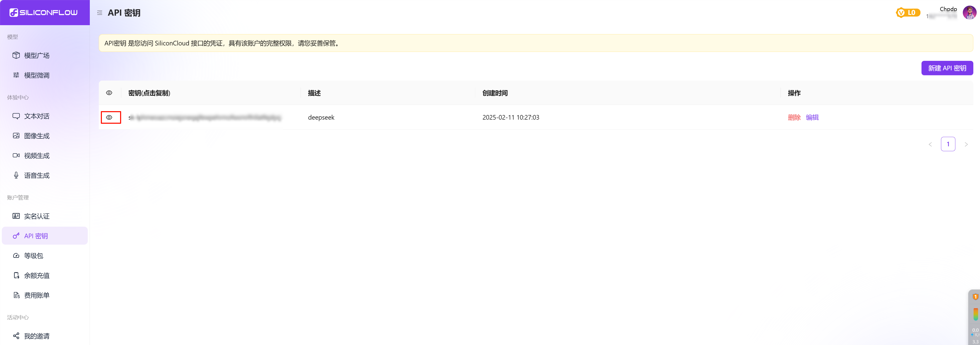980x345 pixels.
Task: Open 视频生成 from sidebar
Action: point(36,156)
